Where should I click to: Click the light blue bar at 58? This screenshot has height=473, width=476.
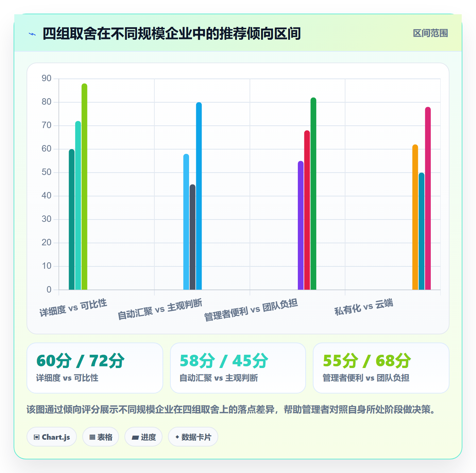click(x=186, y=222)
